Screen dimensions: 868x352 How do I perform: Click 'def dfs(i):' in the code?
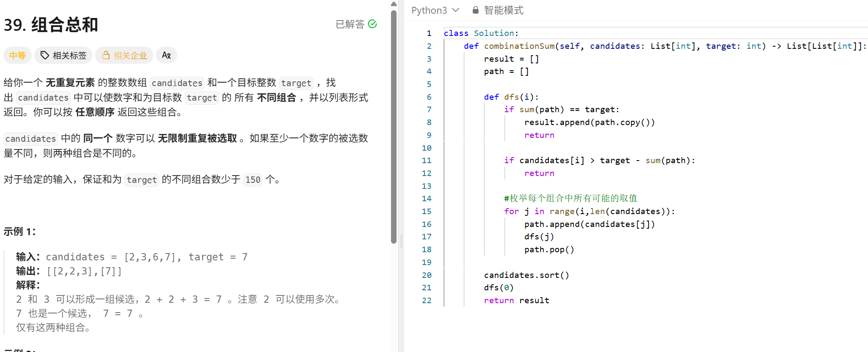511,97
